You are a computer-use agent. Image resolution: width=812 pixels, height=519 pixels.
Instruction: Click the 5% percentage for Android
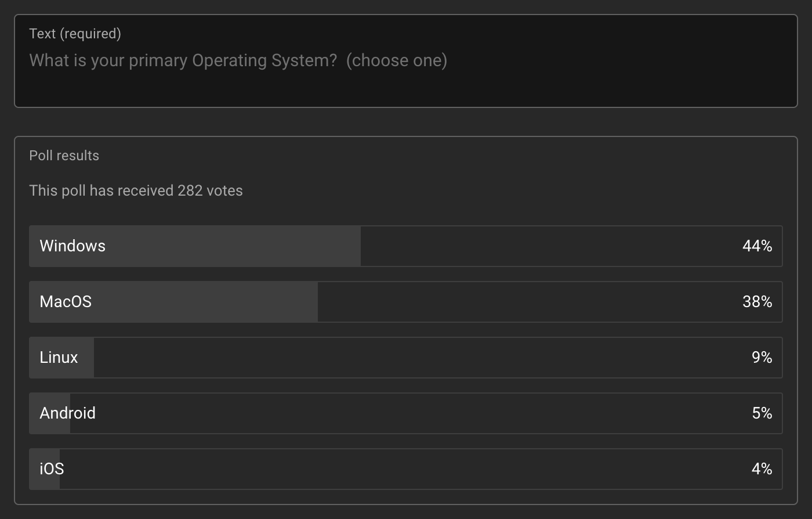point(762,413)
